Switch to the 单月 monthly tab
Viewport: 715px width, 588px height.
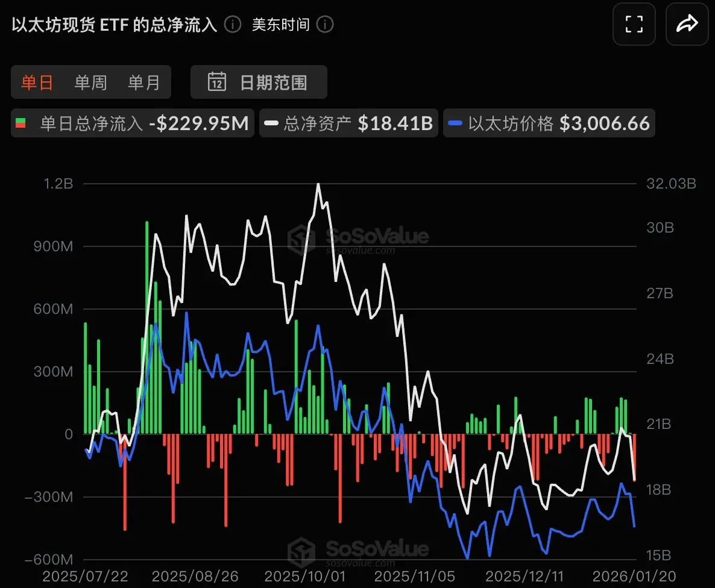point(143,83)
